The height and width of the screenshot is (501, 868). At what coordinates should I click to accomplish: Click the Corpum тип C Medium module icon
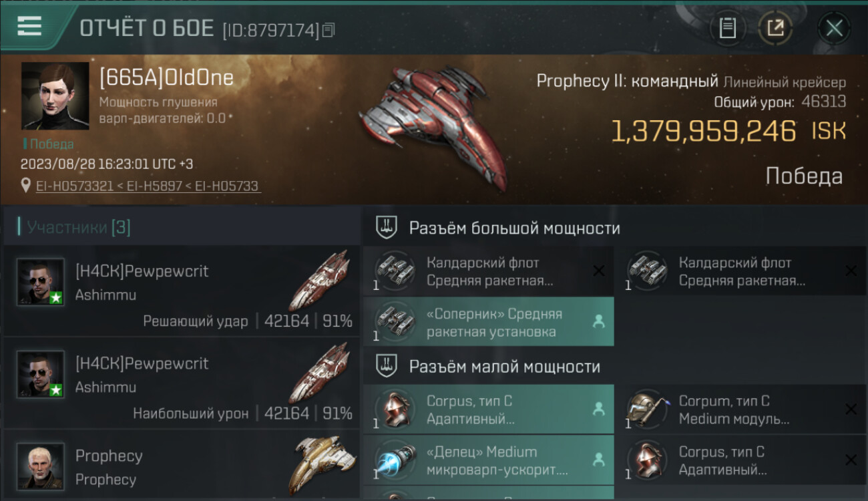pyautogui.click(x=647, y=409)
